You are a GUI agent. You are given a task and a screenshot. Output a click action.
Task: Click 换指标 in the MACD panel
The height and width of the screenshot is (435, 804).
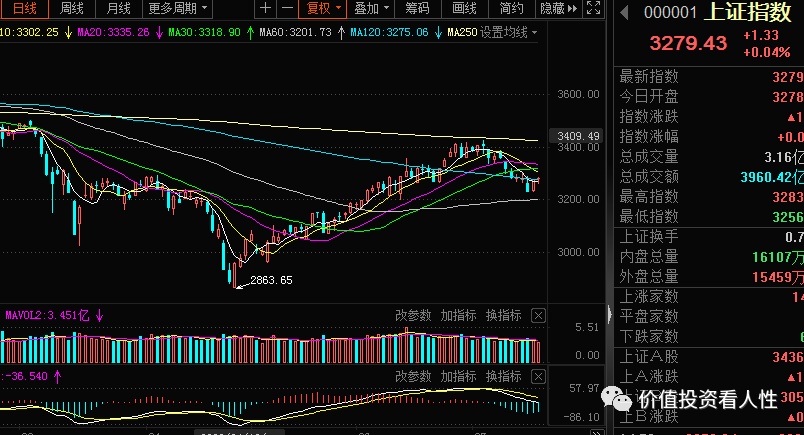(504, 377)
